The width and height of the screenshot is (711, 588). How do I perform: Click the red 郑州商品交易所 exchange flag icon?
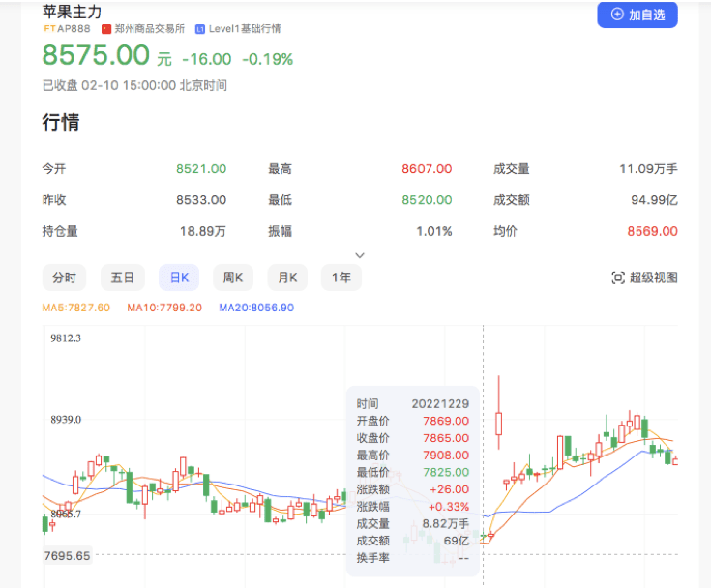tap(106, 29)
